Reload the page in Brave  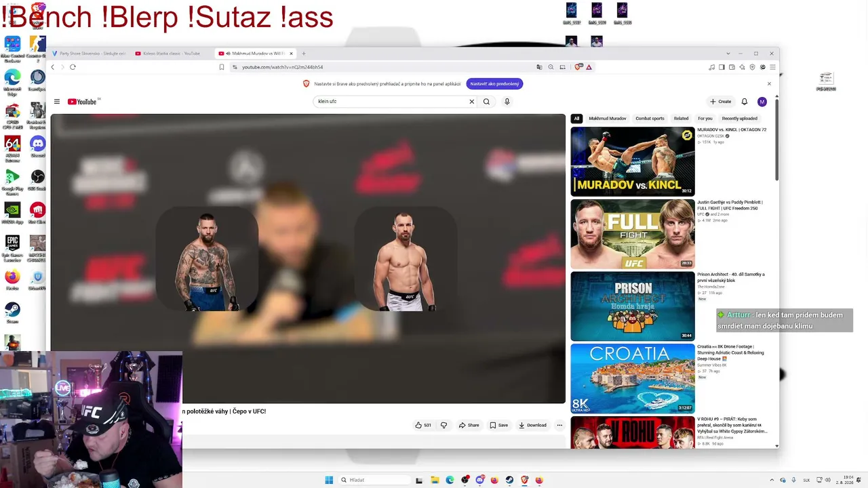pos(73,67)
